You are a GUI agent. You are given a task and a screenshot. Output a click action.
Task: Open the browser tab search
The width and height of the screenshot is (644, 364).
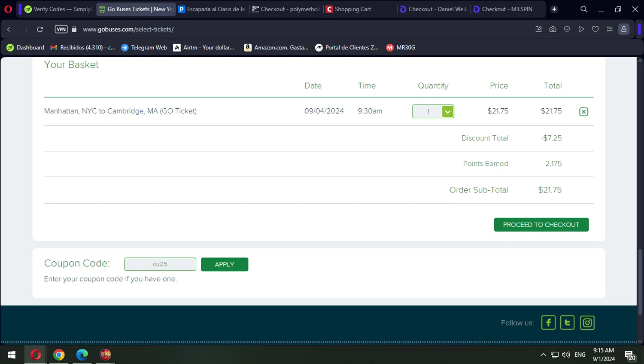coord(584,9)
